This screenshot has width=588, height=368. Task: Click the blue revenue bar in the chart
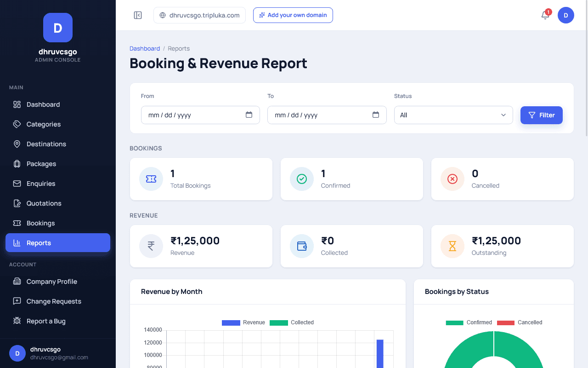380,354
